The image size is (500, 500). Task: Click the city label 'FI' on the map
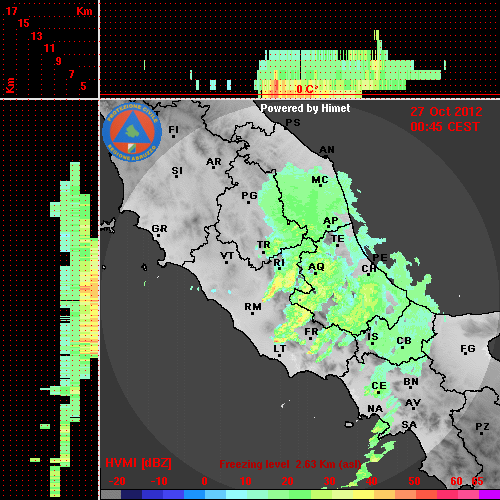click(x=173, y=129)
